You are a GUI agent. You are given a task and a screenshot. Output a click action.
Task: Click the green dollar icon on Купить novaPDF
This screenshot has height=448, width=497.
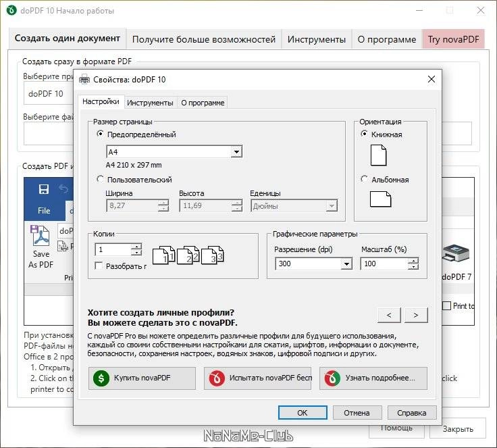click(101, 378)
